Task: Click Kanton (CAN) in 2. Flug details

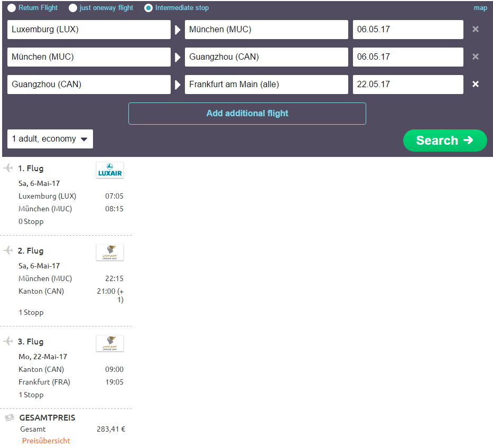Action: point(41,291)
